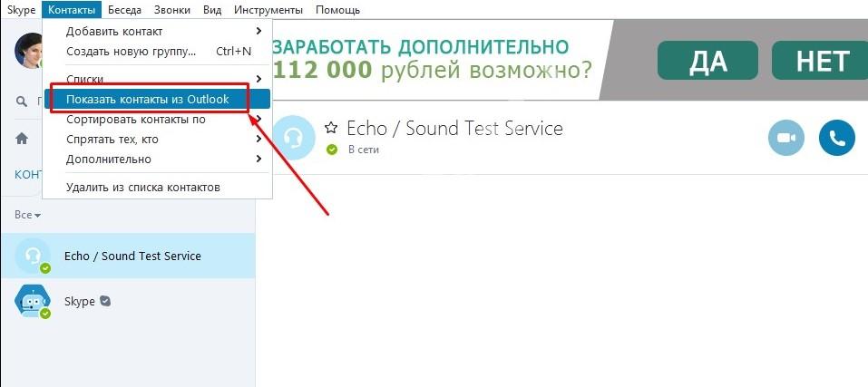The image size is (868, 387).
Task: Open the Skype menu
Action: point(21,10)
